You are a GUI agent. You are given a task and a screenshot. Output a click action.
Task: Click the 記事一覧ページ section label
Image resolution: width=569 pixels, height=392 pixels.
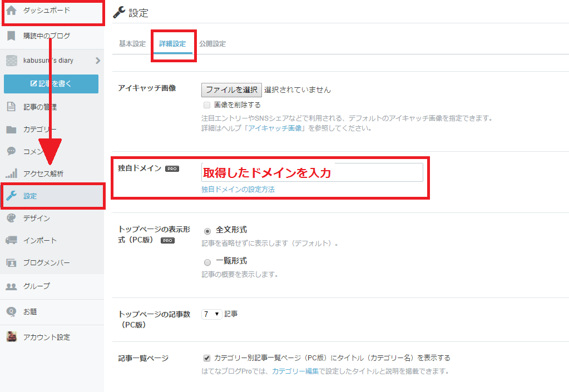(144, 358)
